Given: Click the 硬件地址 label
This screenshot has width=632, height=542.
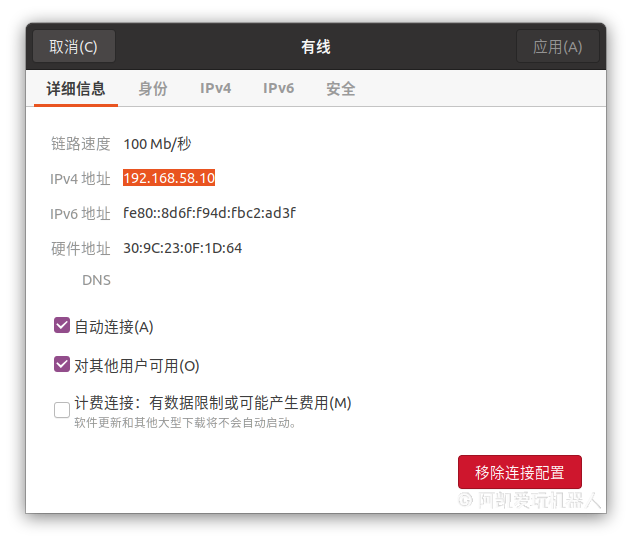Looking at the screenshot, I should 81,248.
